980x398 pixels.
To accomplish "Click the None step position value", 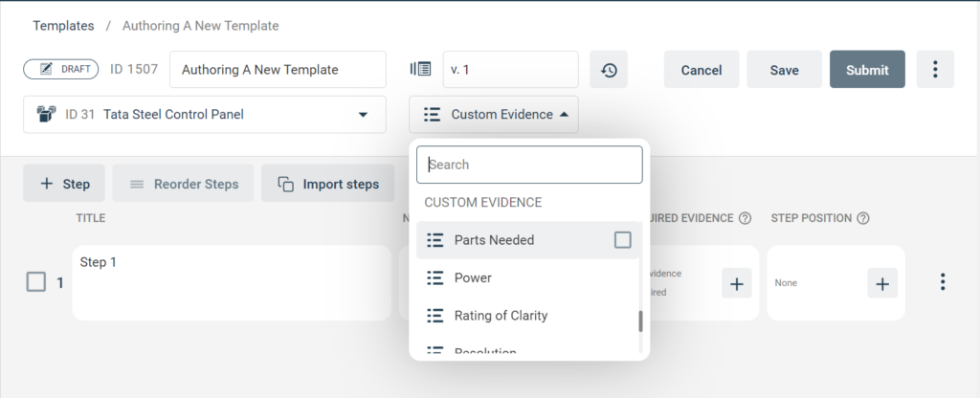I will coord(787,283).
